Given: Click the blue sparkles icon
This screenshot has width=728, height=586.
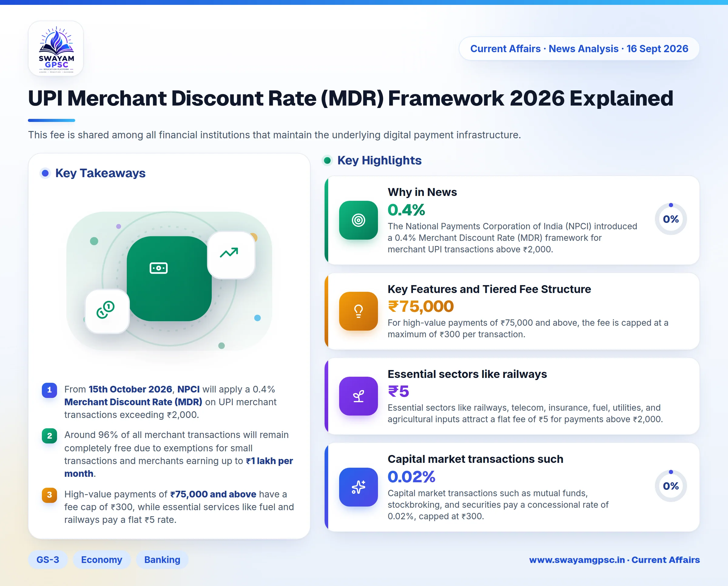Looking at the screenshot, I should coord(358,487).
